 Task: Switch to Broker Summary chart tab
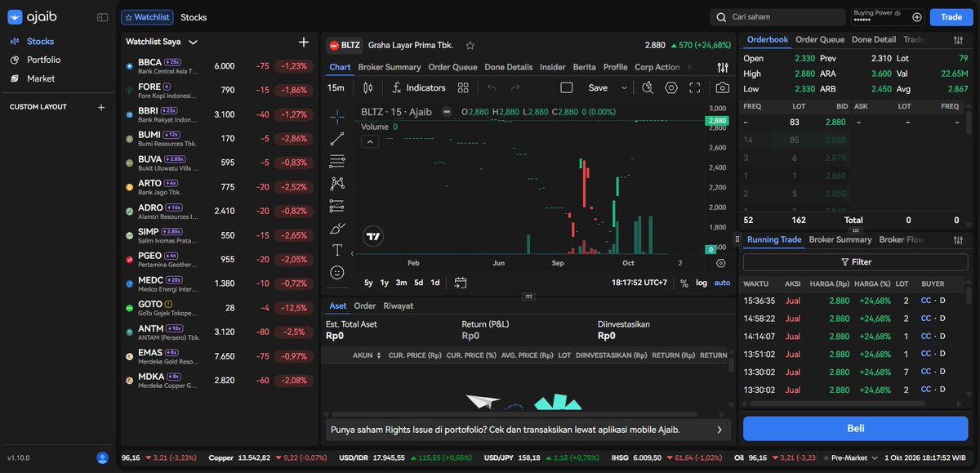coord(390,67)
